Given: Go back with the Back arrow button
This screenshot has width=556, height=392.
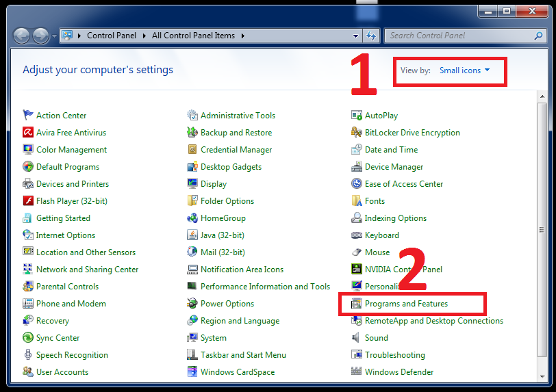Looking at the screenshot, I should [x=22, y=36].
